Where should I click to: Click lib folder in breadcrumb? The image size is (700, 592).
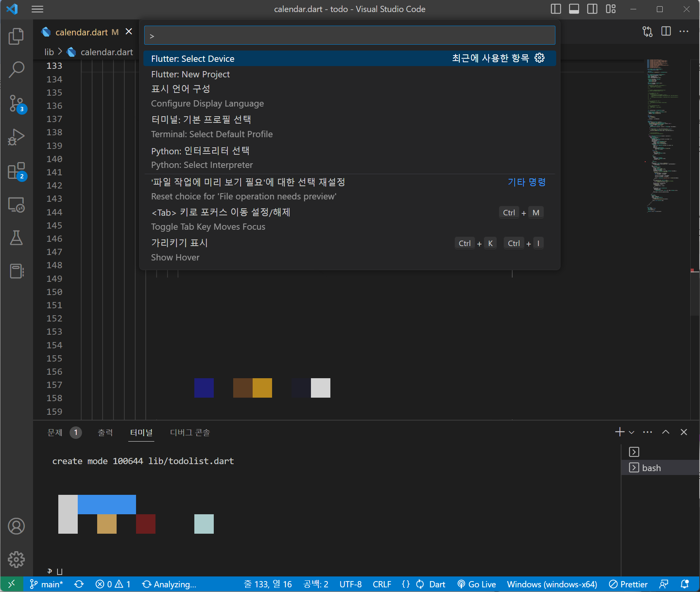pos(49,52)
